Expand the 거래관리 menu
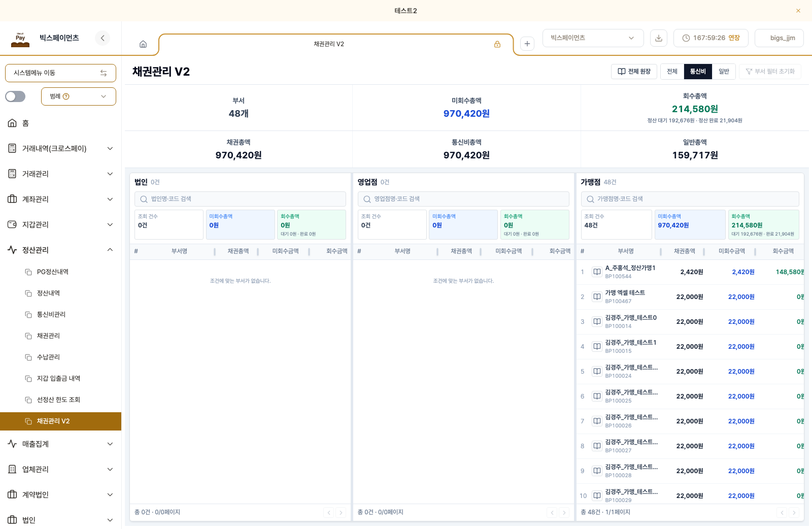Image resolution: width=812 pixels, height=529 pixels. [x=61, y=174]
